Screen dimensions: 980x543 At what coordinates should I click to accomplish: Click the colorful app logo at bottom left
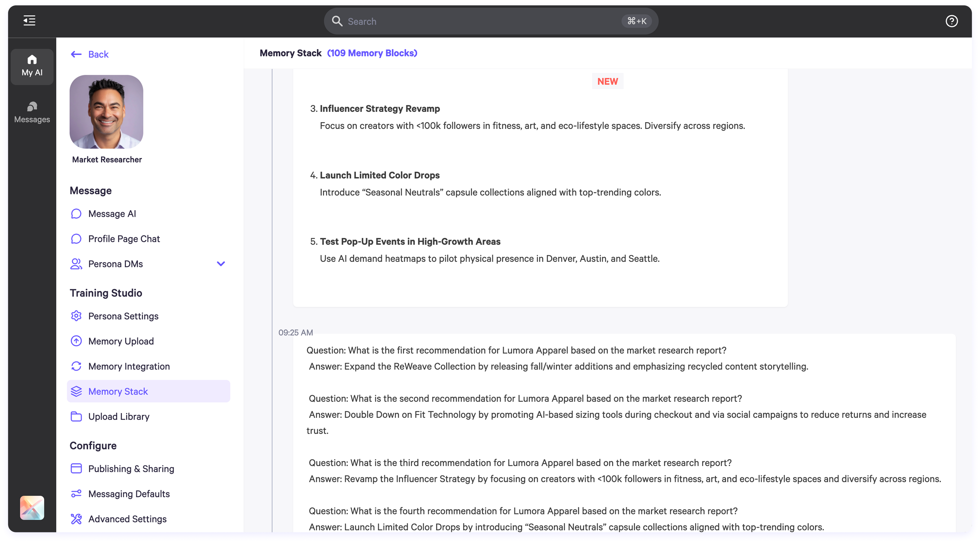pyautogui.click(x=32, y=507)
